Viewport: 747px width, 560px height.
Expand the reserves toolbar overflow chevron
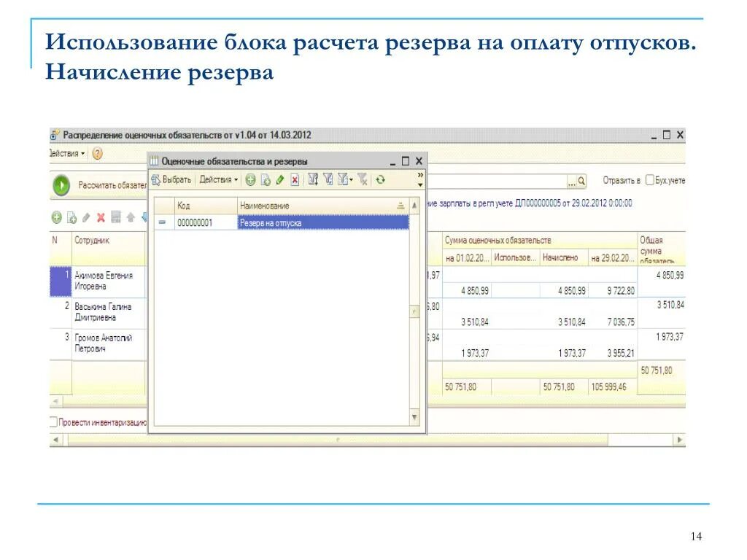[x=420, y=175]
